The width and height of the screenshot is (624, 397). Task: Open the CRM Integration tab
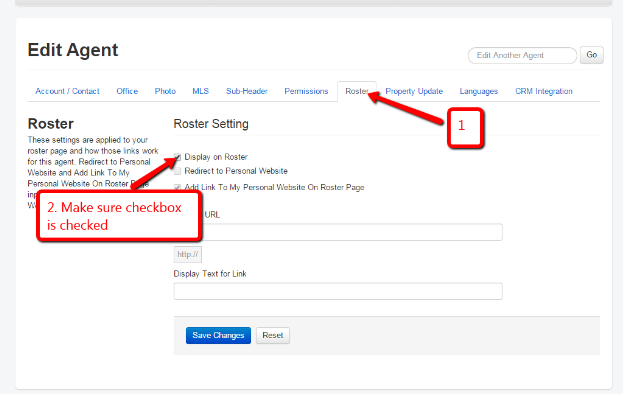coord(544,91)
